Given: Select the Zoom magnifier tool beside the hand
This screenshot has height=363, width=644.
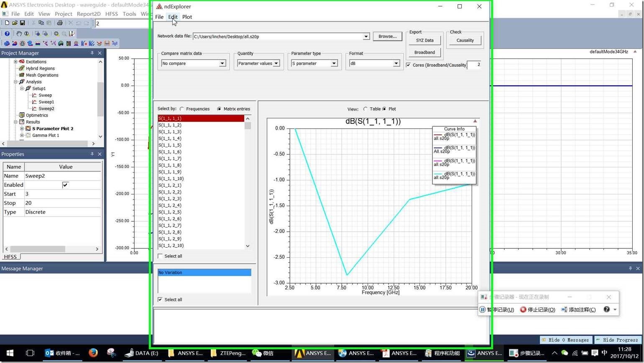Looking at the screenshot, I should pos(27,33).
